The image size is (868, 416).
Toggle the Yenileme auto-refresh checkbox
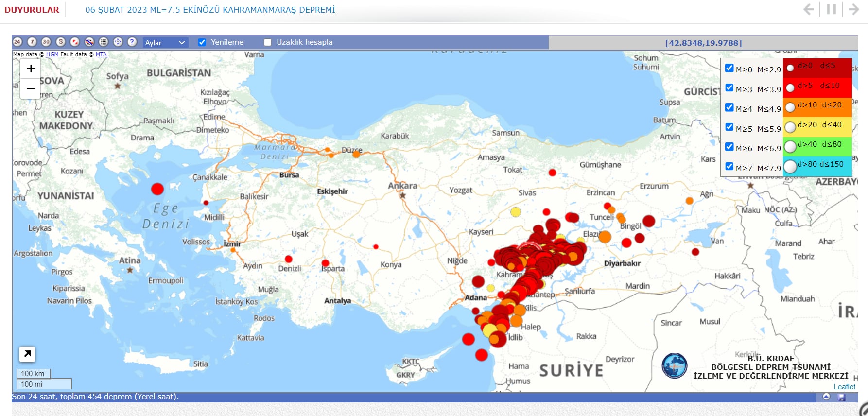(202, 42)
